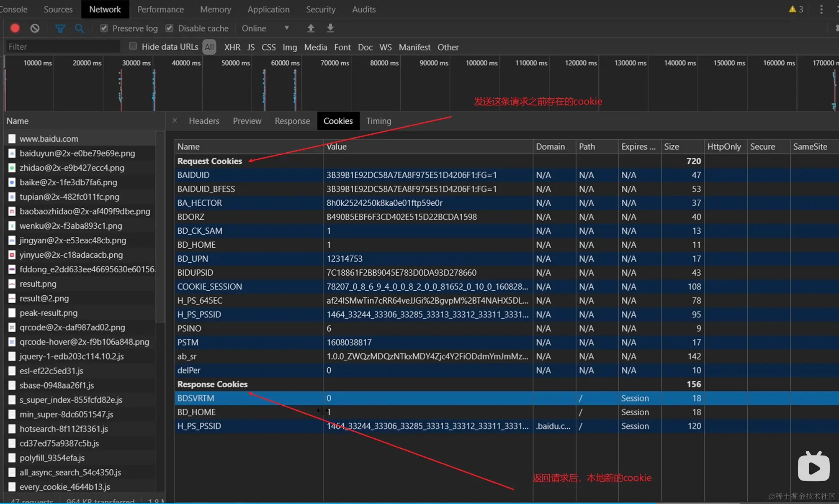Viewport: 839px width, 504px height.
Task: Click the import HAR upload arrow icon
Action: (x=311, y=28)
